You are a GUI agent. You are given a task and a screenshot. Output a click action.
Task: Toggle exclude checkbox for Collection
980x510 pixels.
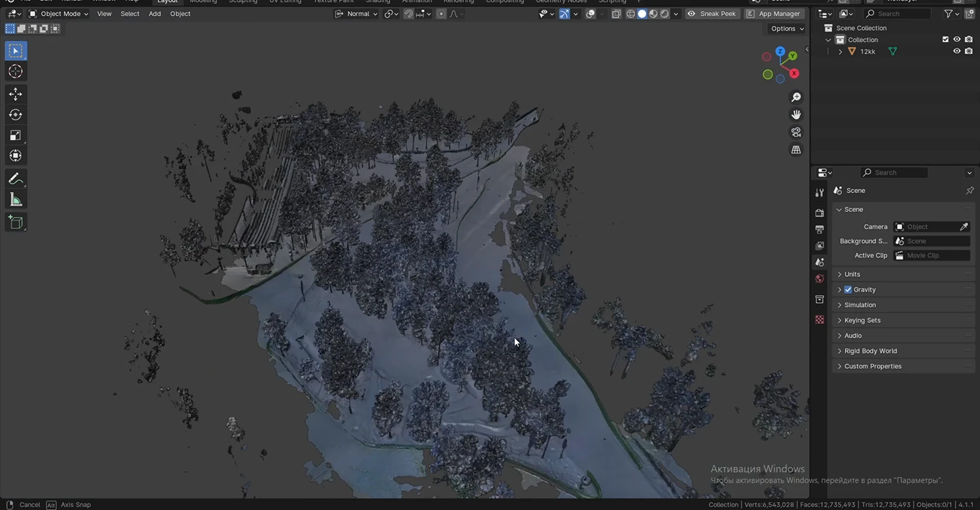(945, 40)
